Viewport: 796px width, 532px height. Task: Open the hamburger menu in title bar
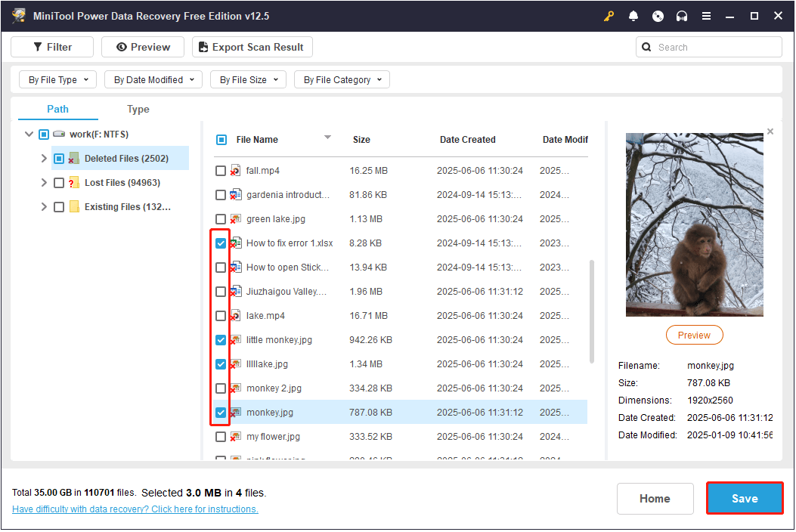[706, 15]
